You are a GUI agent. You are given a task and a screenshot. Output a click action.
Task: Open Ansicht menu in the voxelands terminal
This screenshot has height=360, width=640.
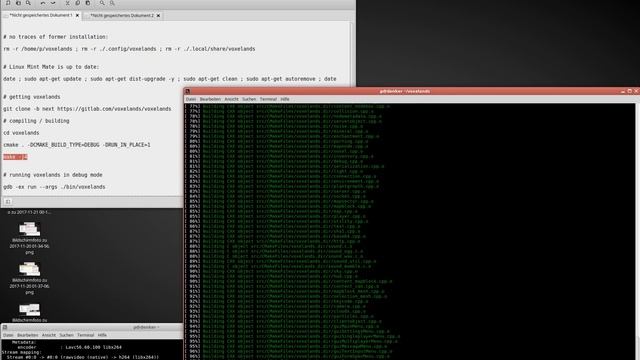click(x=231, y=99)
